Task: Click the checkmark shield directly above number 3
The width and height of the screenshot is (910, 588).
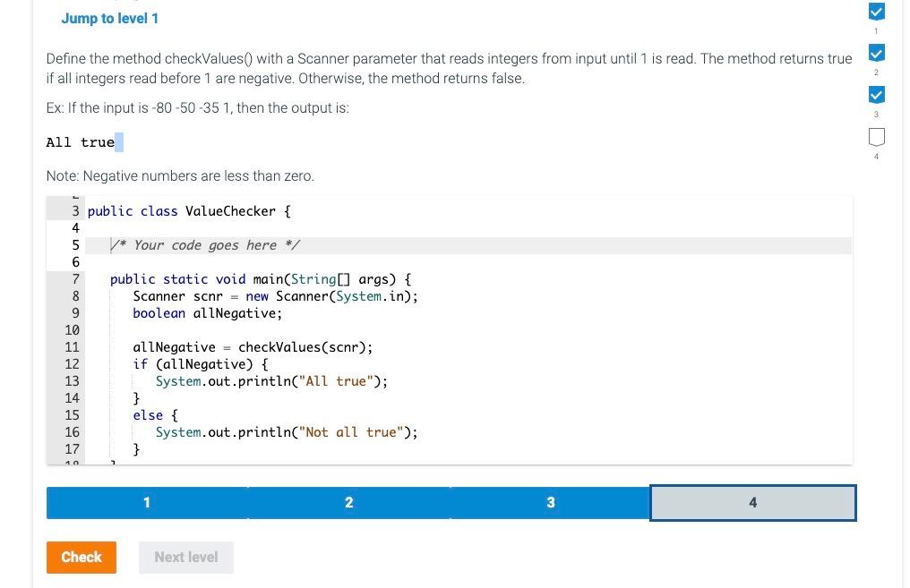Action: coord(876,95)
